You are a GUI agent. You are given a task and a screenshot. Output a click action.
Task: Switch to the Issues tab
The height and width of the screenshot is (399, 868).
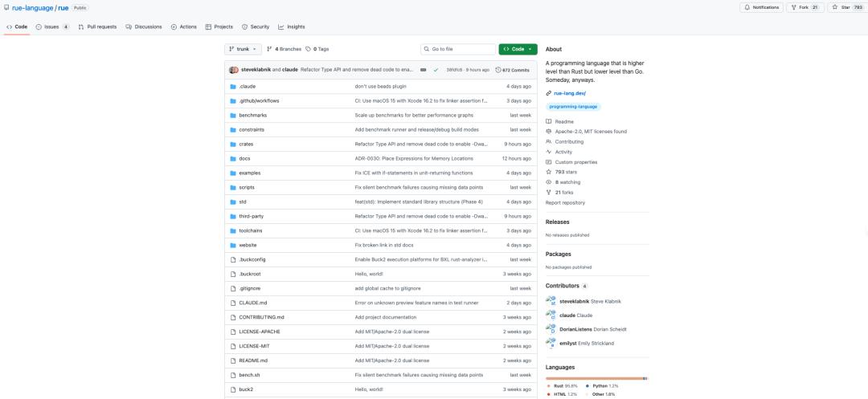coord(52,26)
